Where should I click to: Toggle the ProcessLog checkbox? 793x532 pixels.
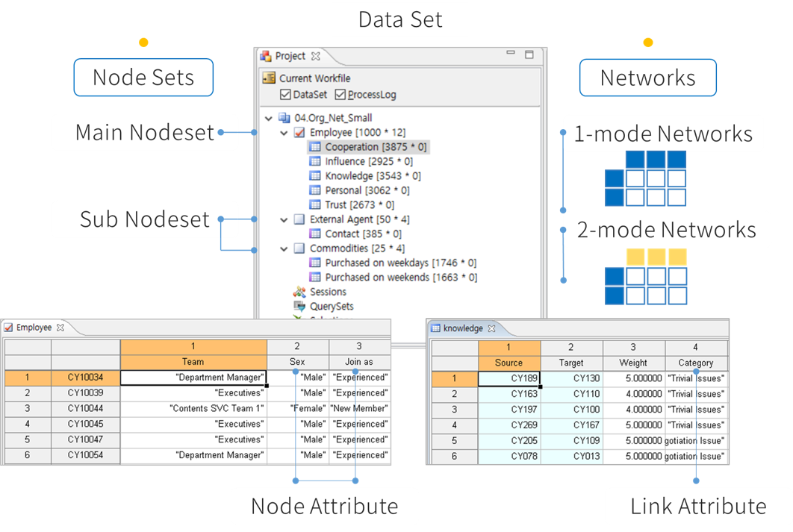[340, 95]
